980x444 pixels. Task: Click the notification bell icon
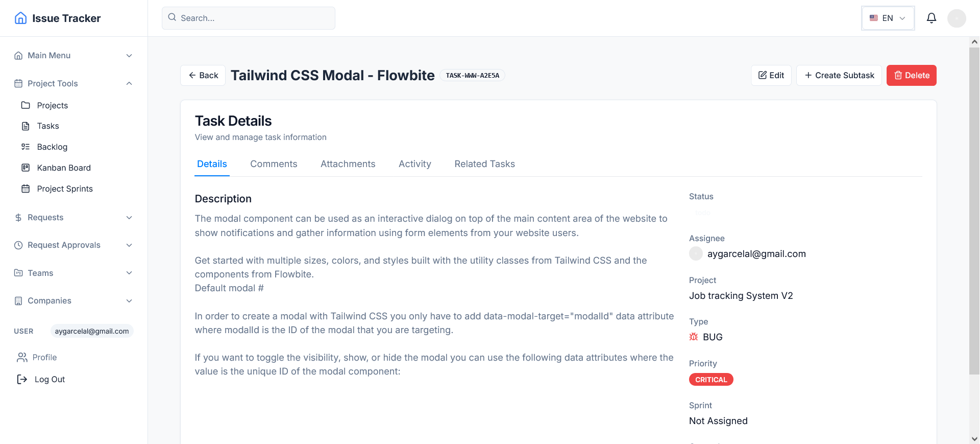[931, 18]
